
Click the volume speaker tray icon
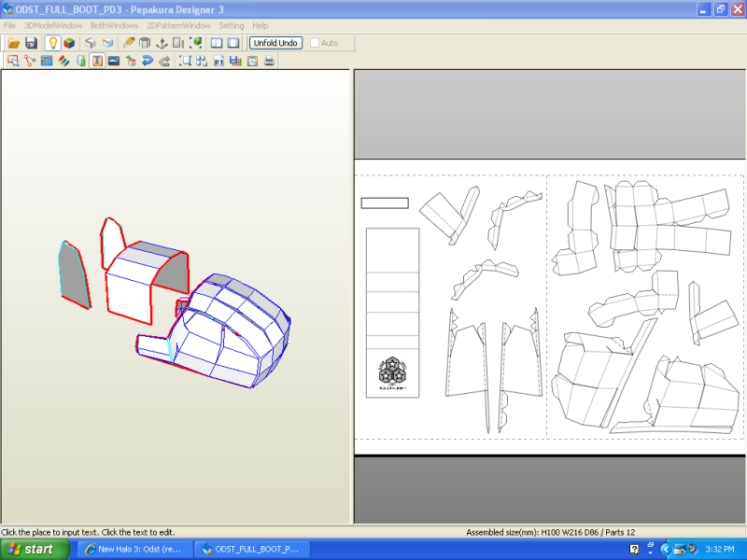pyautogui.click(x=693, y=549)
